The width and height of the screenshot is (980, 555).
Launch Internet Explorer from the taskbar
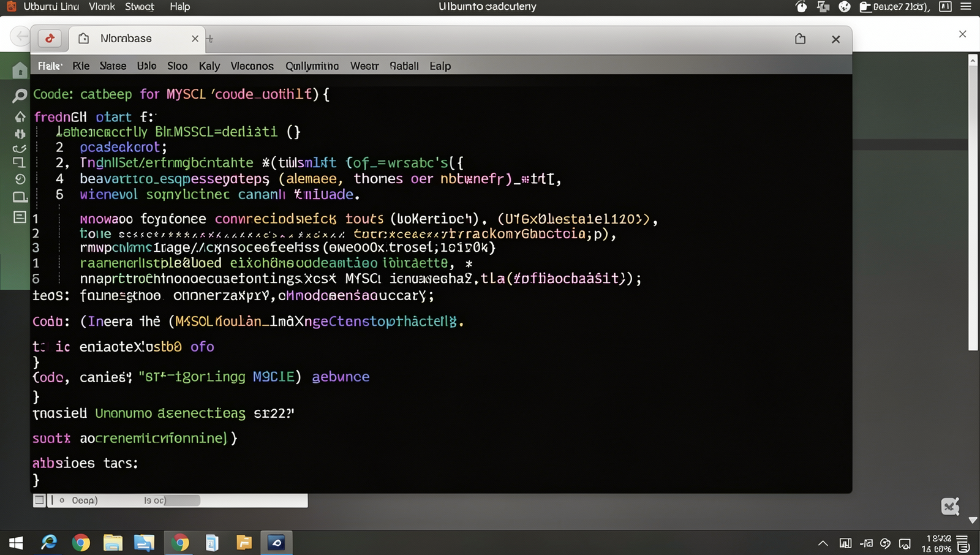pos(48,542)
